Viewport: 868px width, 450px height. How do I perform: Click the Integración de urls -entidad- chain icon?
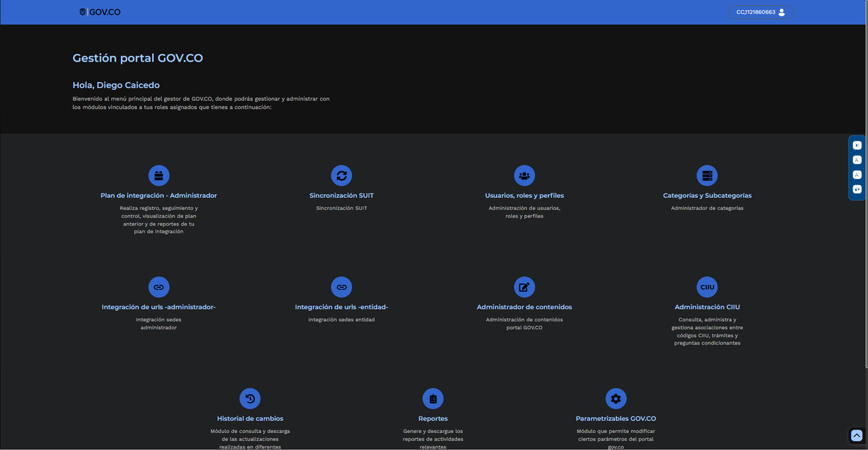pyautogui.click(x=342, y=287)
